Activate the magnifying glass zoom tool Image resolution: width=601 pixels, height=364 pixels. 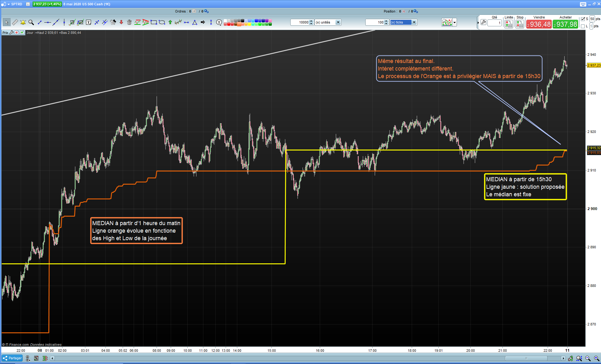(31, 22)
